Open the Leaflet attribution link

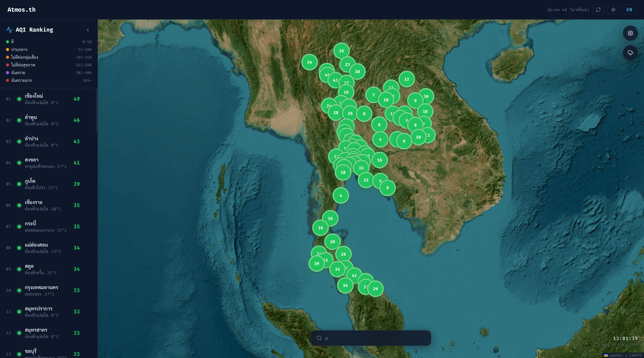[x=615, y=355]
